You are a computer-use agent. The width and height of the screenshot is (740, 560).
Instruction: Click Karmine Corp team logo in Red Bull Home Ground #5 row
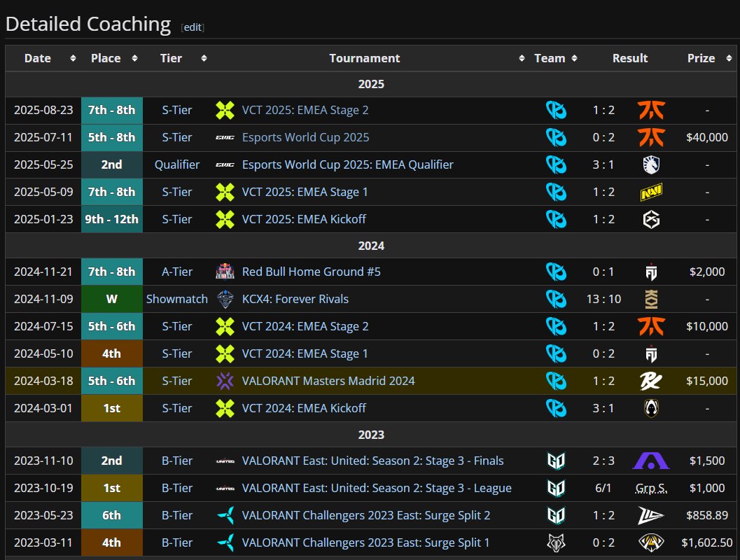556,272
